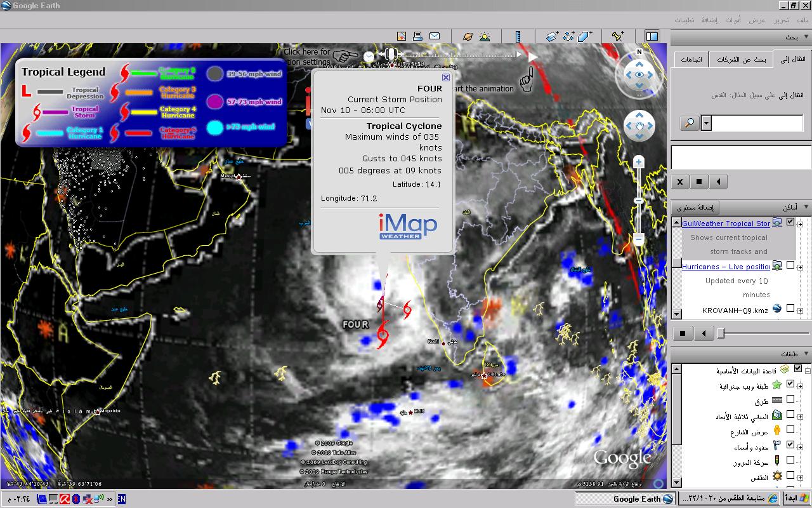Screen dimensions: 812x508
Task: Click the clock icon on the time slider
Action: pyautogui.click(x=369, y=57)
